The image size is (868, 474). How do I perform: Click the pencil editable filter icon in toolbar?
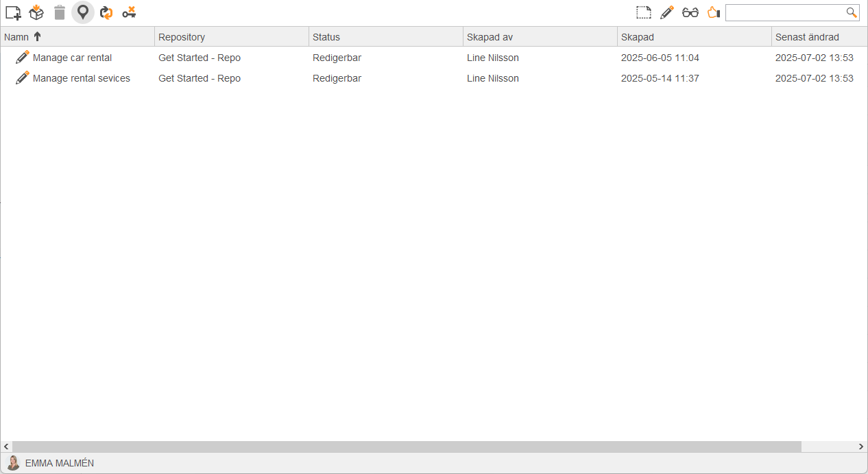[x=666, y=12]
